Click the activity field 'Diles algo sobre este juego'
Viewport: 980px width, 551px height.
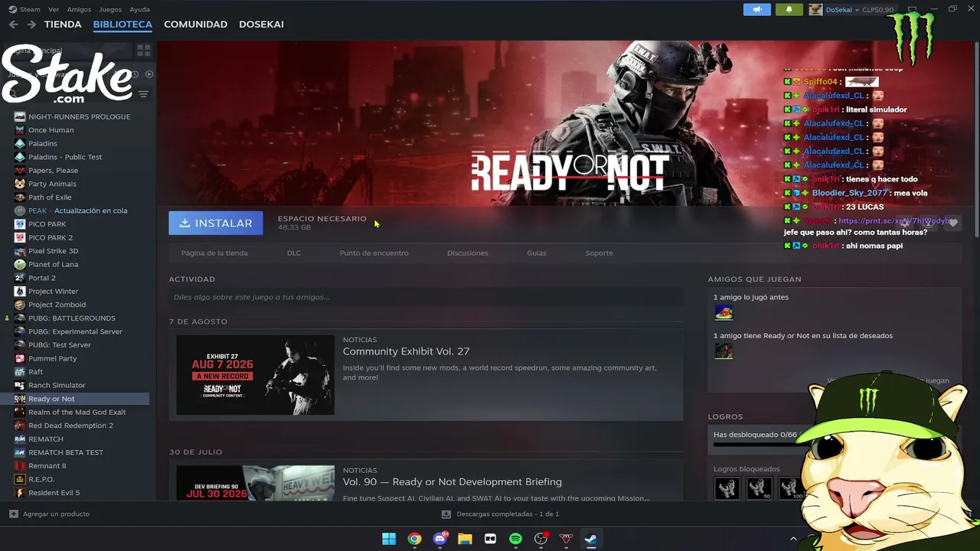tap(426, 297)
